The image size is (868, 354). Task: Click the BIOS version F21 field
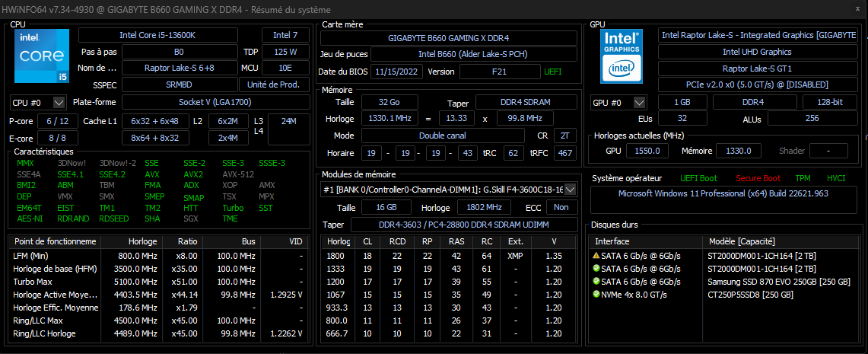(500, 72)
